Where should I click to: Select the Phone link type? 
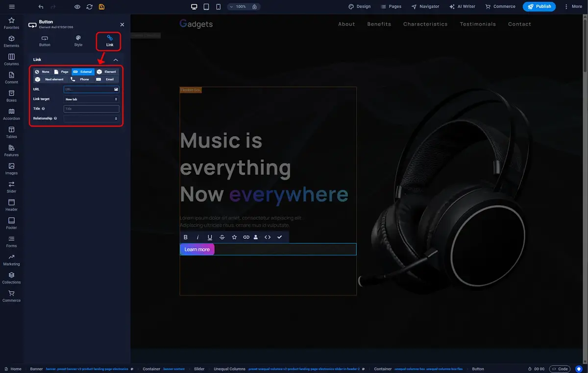(81, 79)
